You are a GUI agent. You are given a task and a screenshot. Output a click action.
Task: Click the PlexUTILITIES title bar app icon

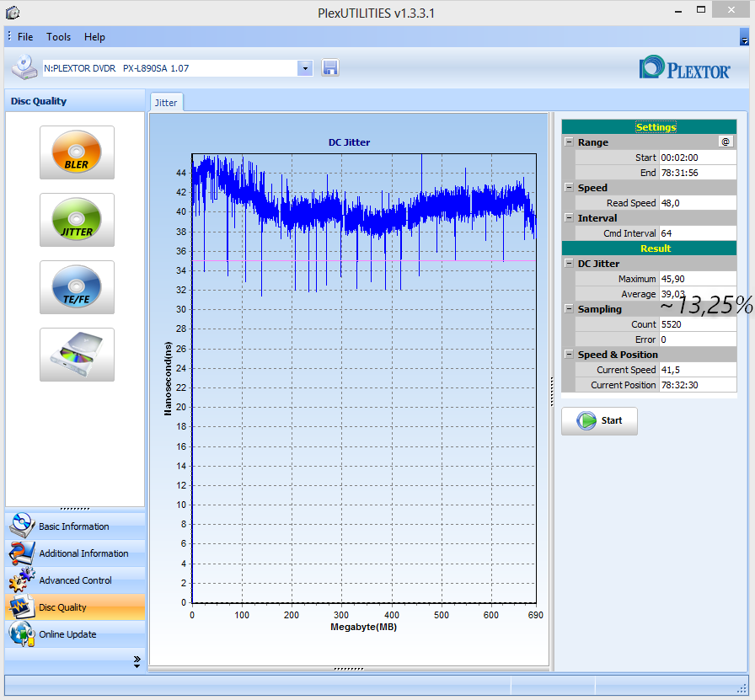pos(13,13)
